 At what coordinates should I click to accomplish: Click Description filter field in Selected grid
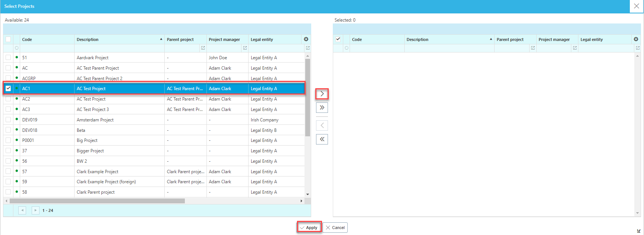point(449,48)
